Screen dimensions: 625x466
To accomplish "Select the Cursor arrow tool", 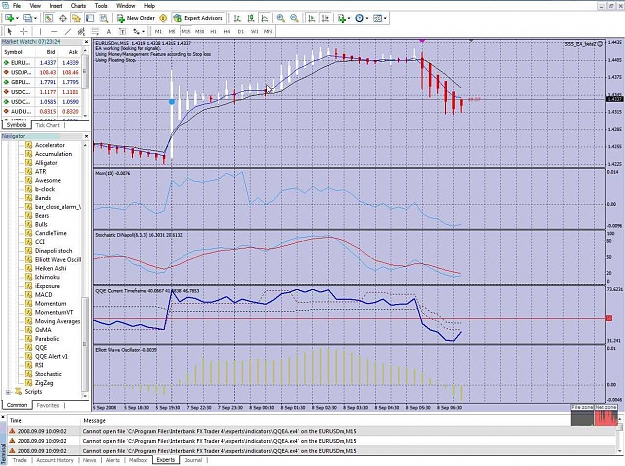I will 10,31.
